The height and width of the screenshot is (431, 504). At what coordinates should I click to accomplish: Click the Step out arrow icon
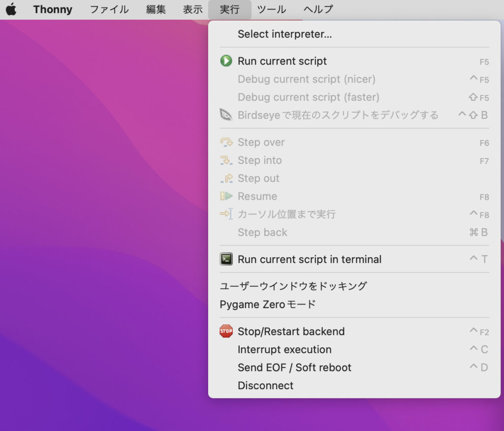pos(226,178)
